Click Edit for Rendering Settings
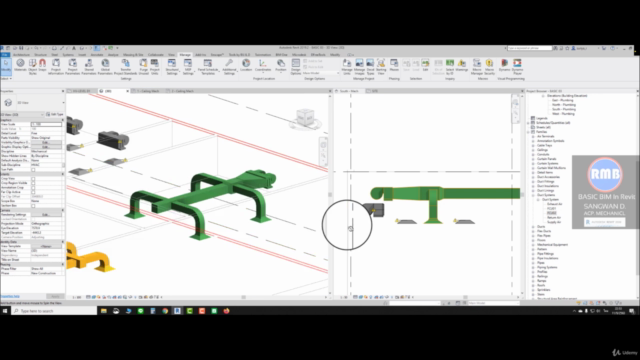This screenshot has width=640, height=360. click(46, 215)
